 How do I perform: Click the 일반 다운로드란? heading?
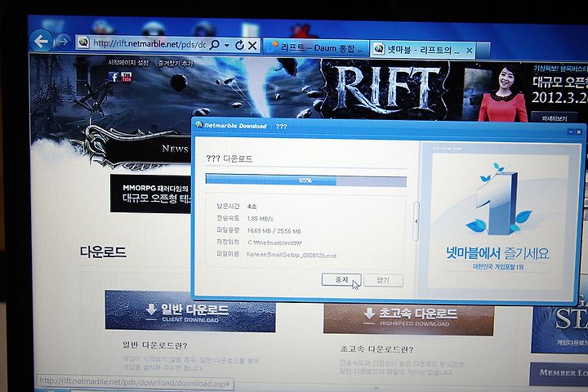(x=155, y=345)
